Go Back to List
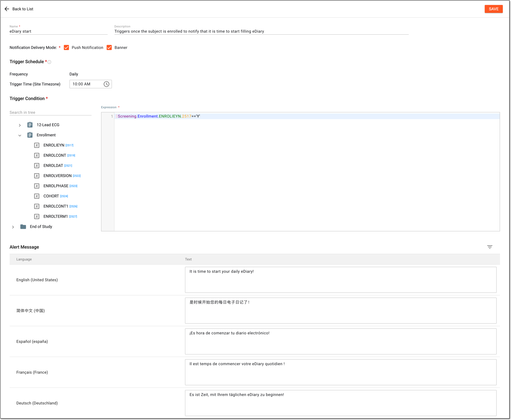Viewport: 511px width, 420px height. [23, 9]
